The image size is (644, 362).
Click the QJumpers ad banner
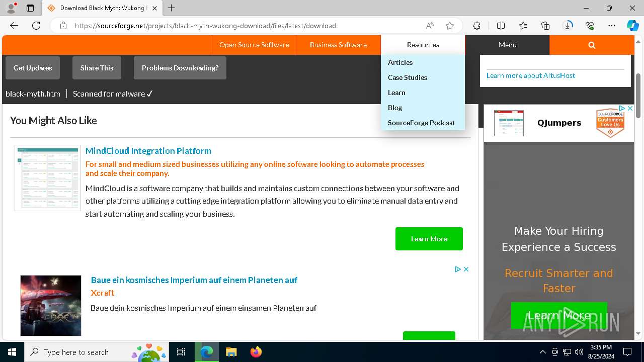pos(559,123)
